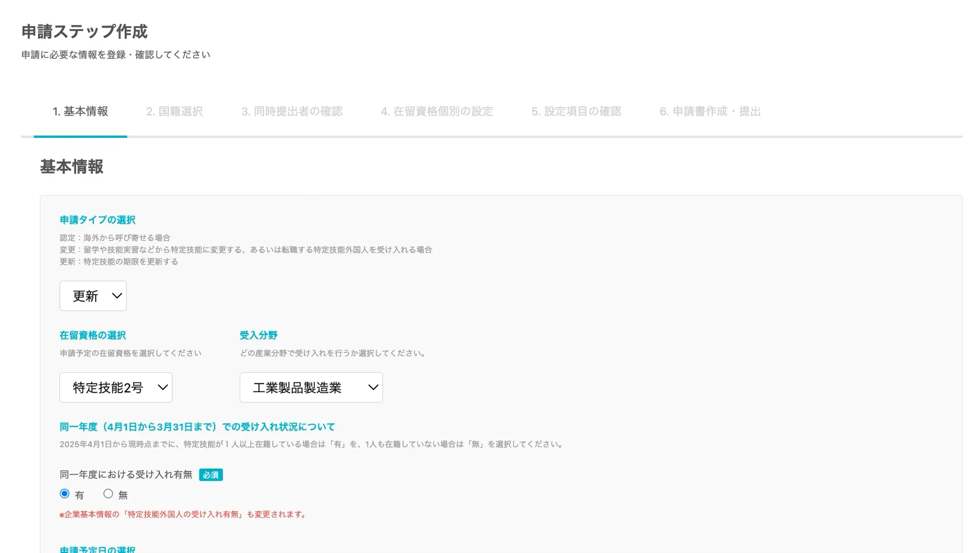The image size is (980, 553).
Task: Click the 同一年度での受け入れ状況 section heading
Action: click(x=197, y=426)
